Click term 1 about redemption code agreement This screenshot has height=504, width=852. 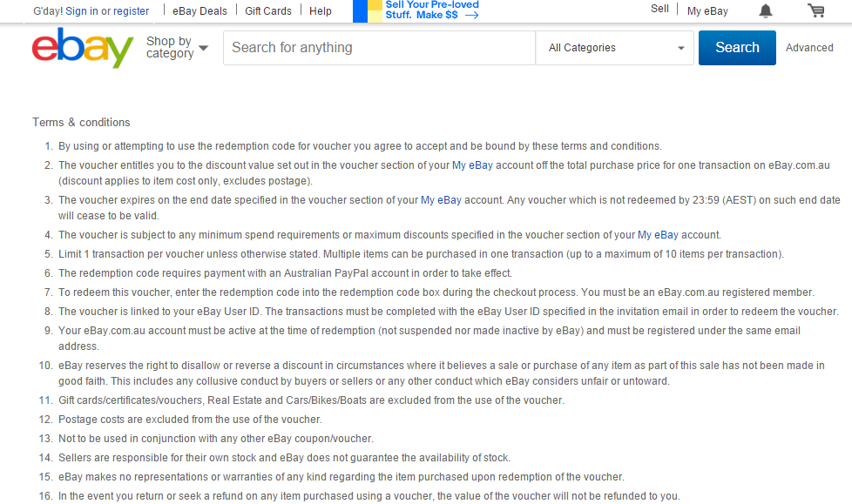(360, 146)
